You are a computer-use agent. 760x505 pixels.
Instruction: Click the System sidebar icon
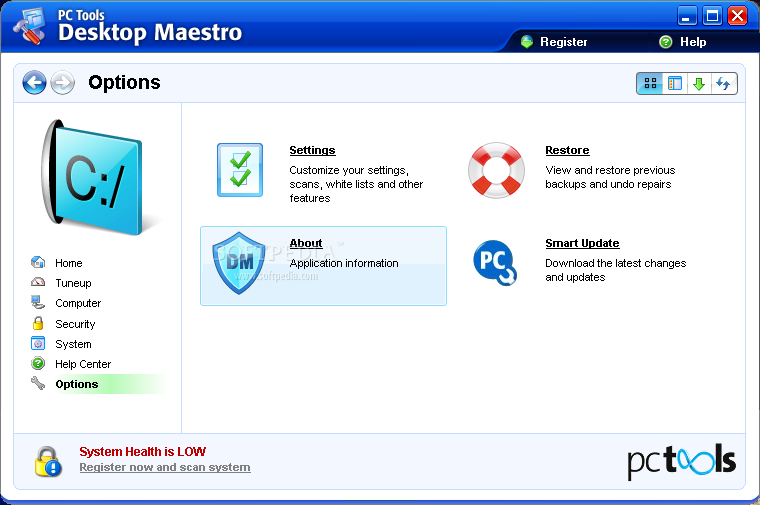click(38, 343)
